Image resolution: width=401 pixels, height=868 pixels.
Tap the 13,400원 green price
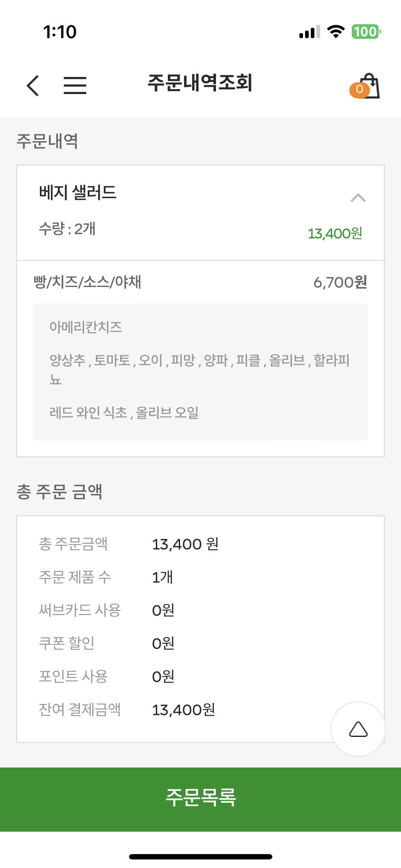point(335,234)
